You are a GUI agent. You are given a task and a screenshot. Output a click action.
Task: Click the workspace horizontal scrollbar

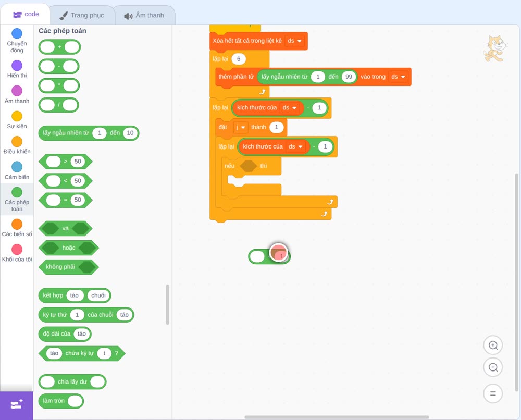point(337,417)
